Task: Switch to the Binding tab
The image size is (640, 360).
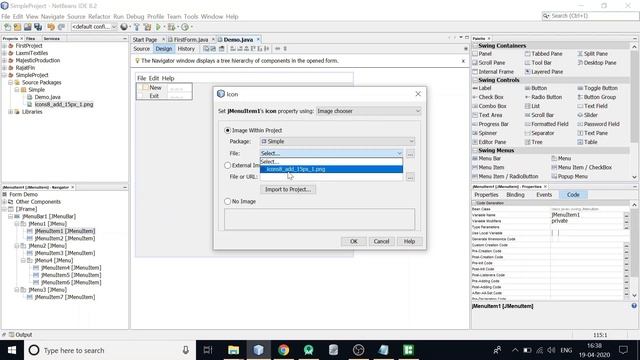Action: 515,195
